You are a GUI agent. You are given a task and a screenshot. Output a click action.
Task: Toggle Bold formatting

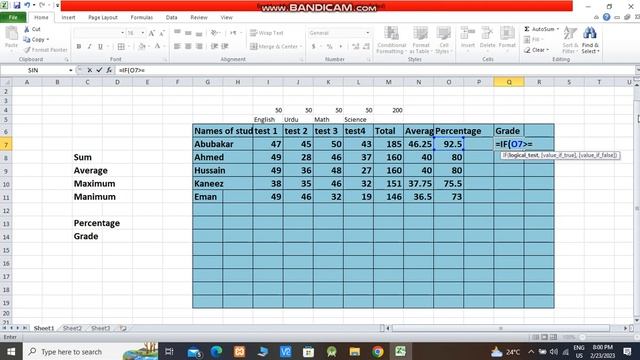79,47
